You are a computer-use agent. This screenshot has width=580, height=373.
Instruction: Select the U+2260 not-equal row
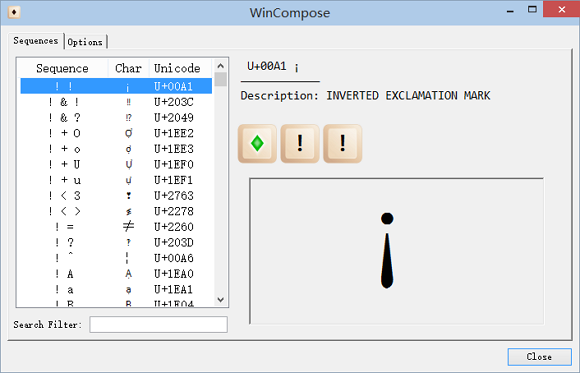[x=116, y=226]
